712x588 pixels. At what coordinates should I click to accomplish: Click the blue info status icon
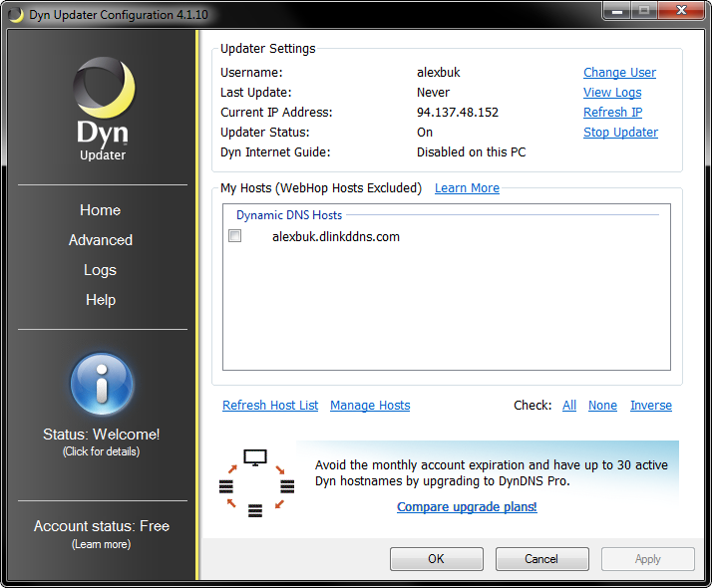point(102,385)
